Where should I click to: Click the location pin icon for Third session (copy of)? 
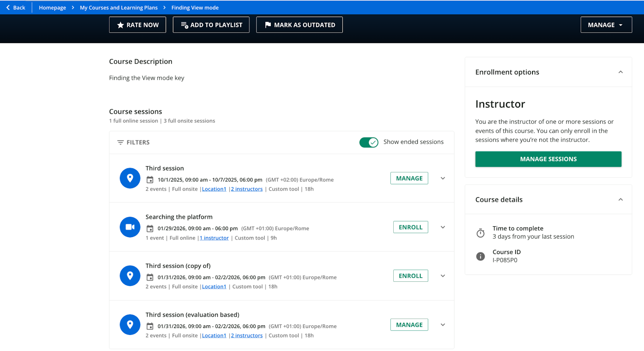pyautogui.click(x=130, y=276)
